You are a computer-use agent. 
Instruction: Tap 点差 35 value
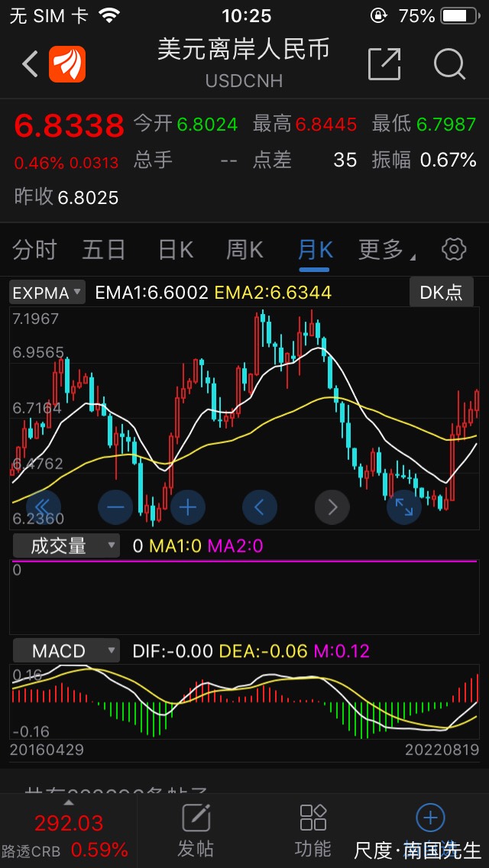[x=345, y=160]
